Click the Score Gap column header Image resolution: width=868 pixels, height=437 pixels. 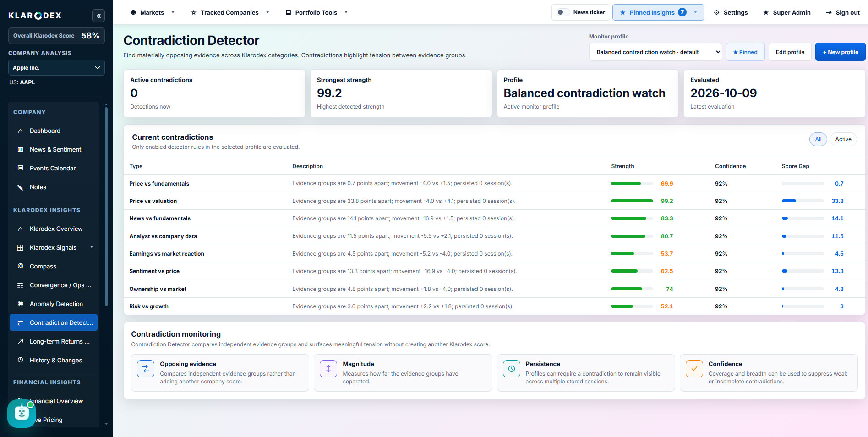tap(795, 166)
